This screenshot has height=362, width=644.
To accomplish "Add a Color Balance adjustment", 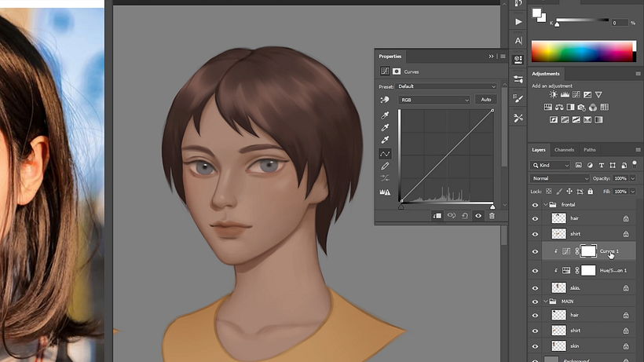I will (x=559, y=107).
